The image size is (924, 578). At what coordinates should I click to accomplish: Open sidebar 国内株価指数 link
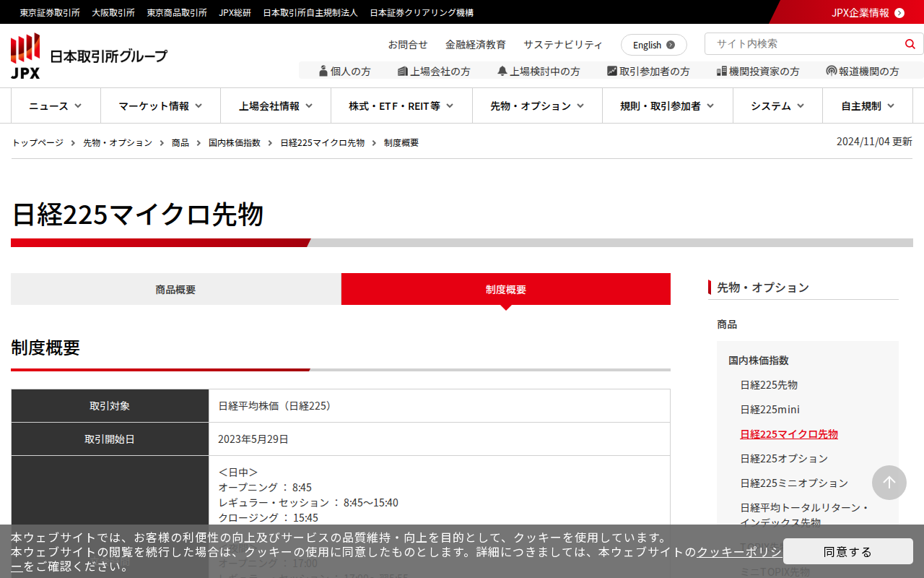pyautogui.click(x=759, y=361)
